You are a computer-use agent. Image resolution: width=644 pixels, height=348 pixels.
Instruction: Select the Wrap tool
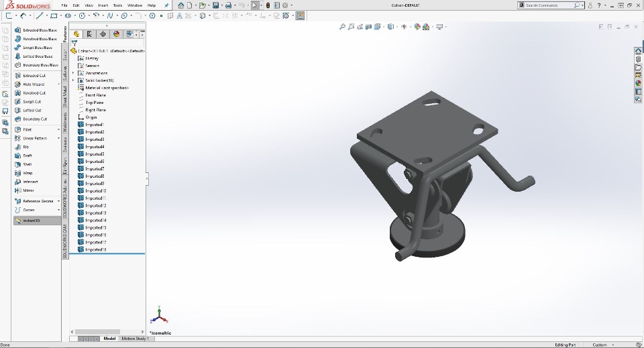click(23, 173)
